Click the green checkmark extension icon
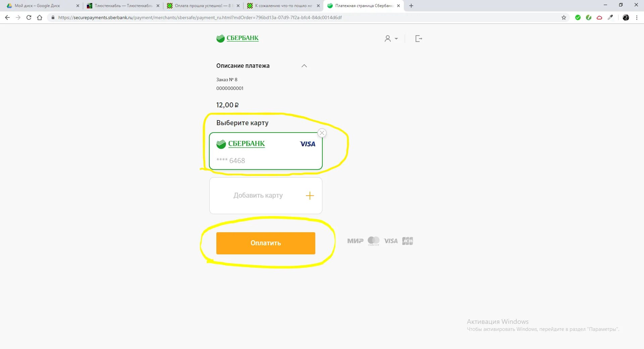 578,17
